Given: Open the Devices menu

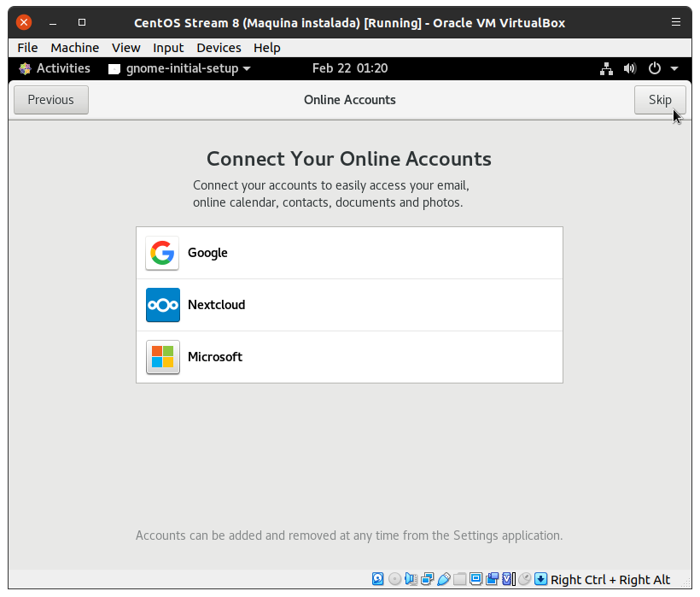Looking at the screenshot, I should [219, 48].
